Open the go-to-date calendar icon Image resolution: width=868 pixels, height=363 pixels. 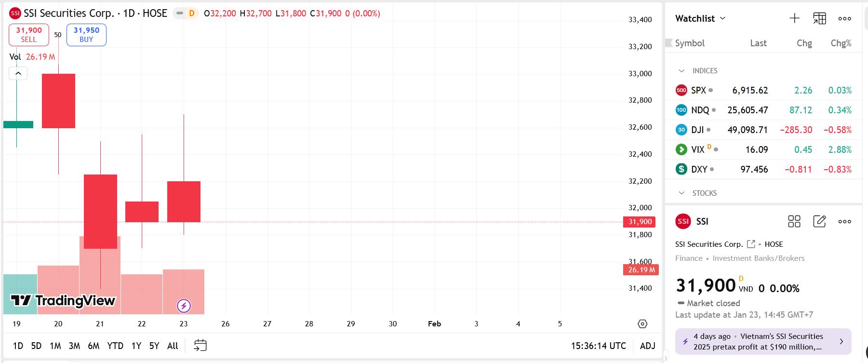point(200,345)
